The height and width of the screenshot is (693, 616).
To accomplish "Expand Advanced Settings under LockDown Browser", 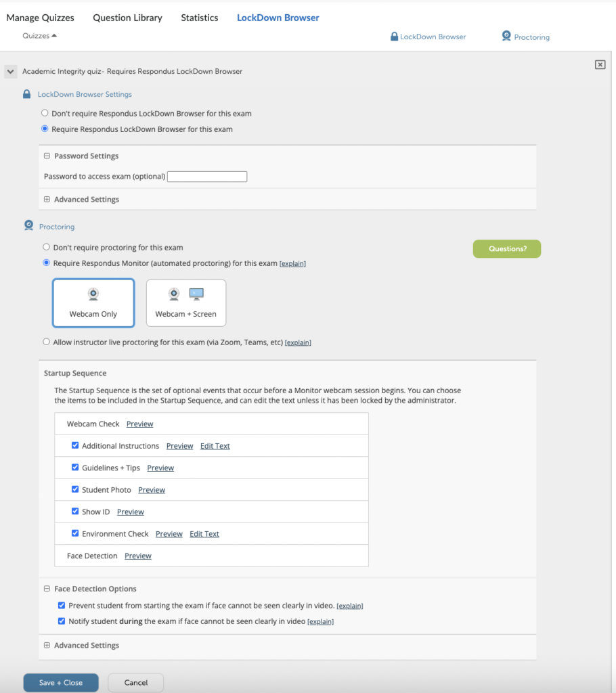I will (x=47, y=199).
